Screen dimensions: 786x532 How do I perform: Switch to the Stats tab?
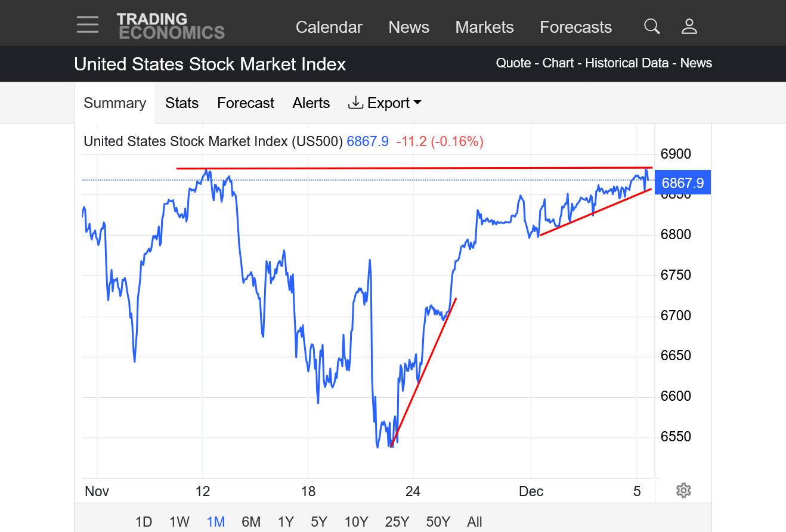click(182, 103)
